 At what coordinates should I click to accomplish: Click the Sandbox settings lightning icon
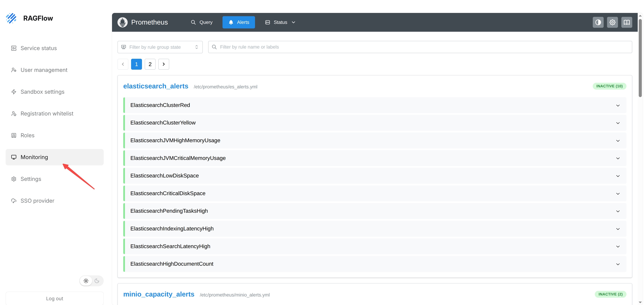pyautogui.click(x=14, y=92)
